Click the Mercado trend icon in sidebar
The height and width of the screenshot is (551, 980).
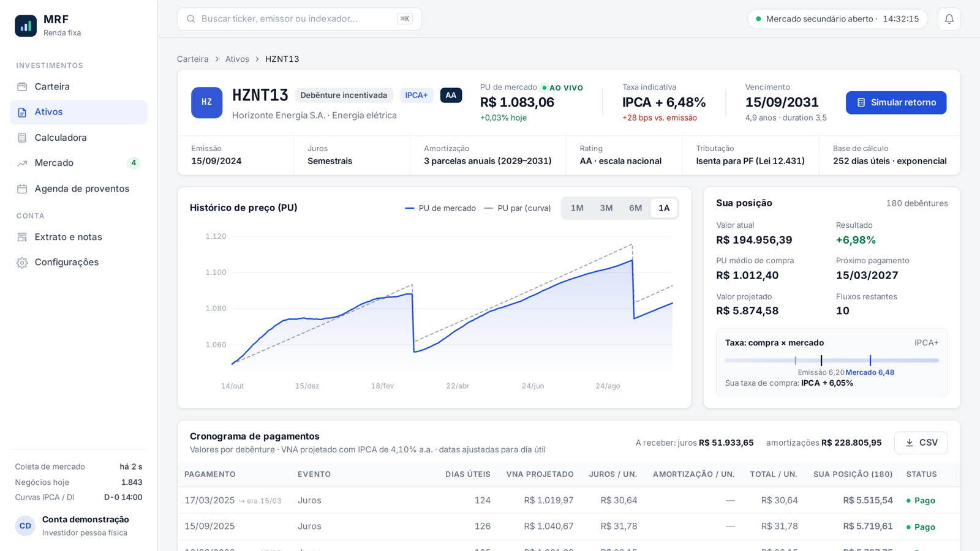[x=22, y=163]
